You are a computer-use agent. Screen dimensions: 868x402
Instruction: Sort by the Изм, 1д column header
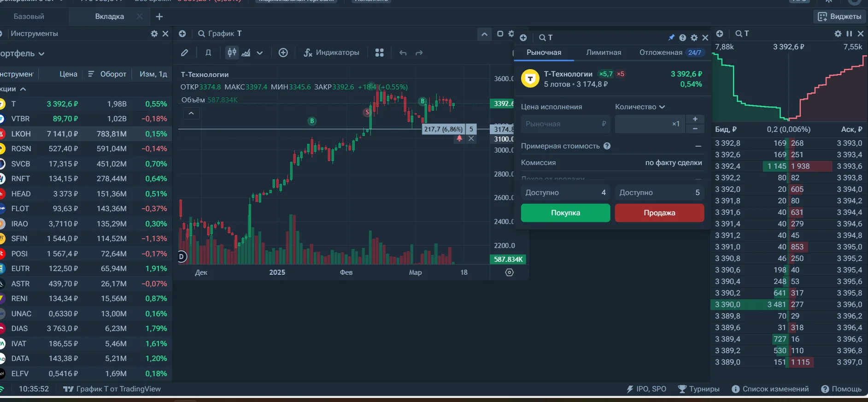(153, 74)
